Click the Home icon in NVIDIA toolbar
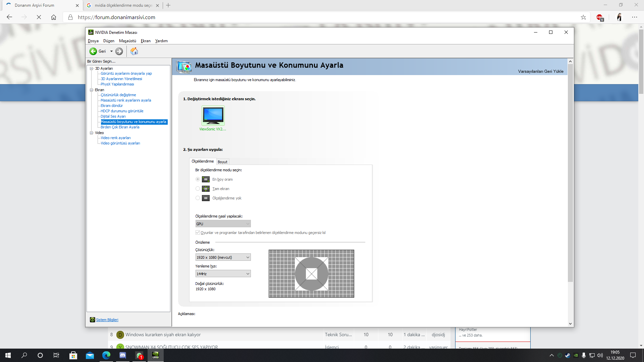644x362 pixels. pos(134,51)
